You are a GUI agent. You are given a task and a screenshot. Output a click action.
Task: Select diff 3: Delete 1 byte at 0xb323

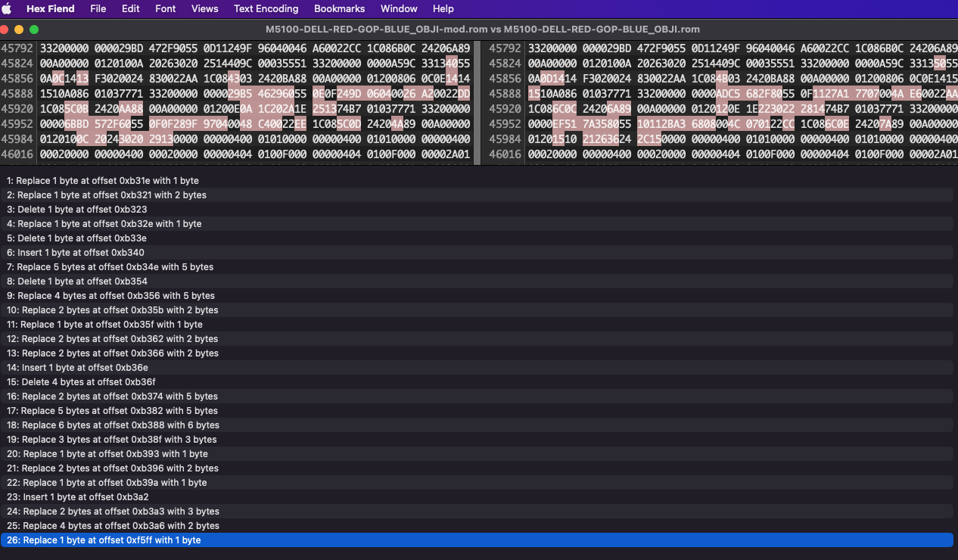click(x=477, y=210)
